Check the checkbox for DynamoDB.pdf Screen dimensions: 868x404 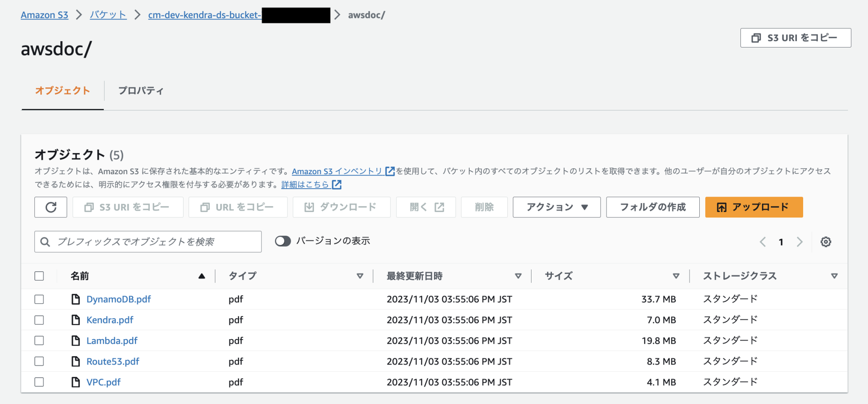click(x=39, y=299)
